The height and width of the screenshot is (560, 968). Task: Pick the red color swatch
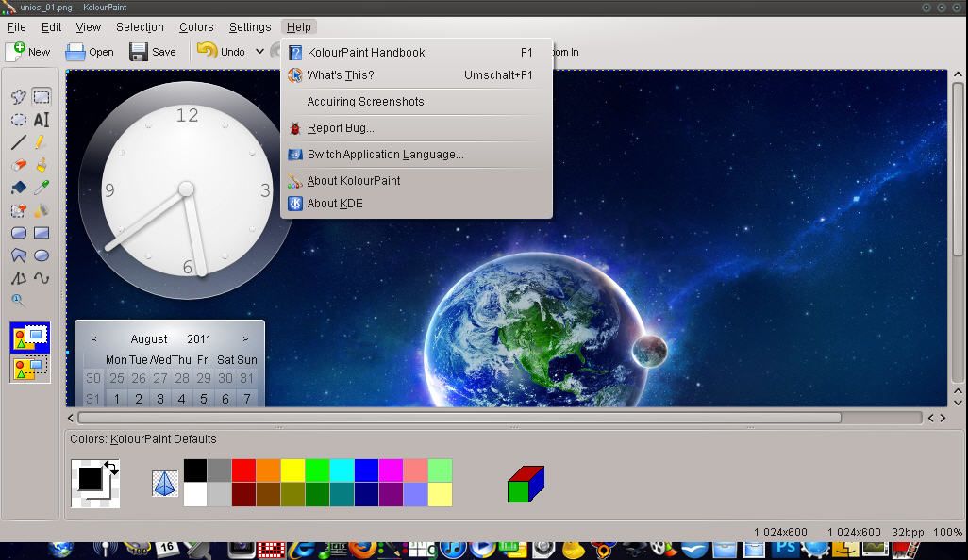tap(243, 469)
